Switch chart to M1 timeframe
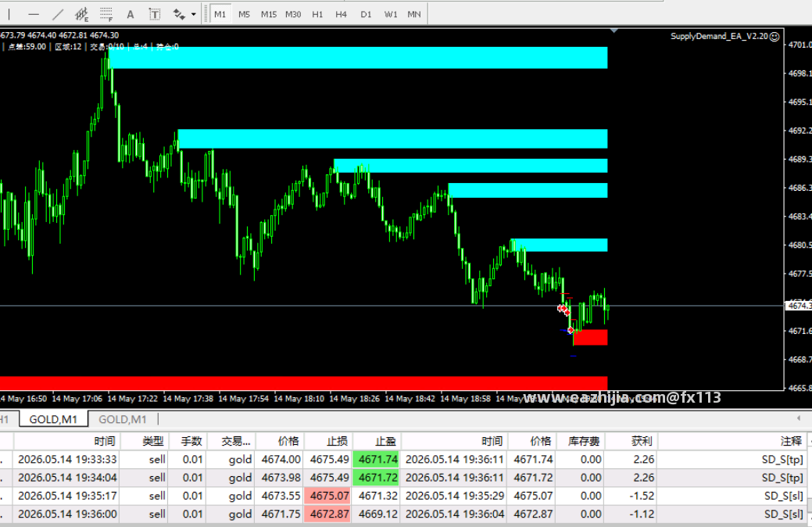Screen dimensions: 812x527 pyautogui.click(x=220, y=15)
